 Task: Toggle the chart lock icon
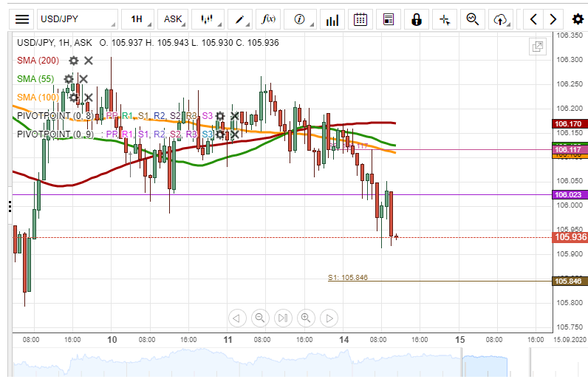pos(416,19)
